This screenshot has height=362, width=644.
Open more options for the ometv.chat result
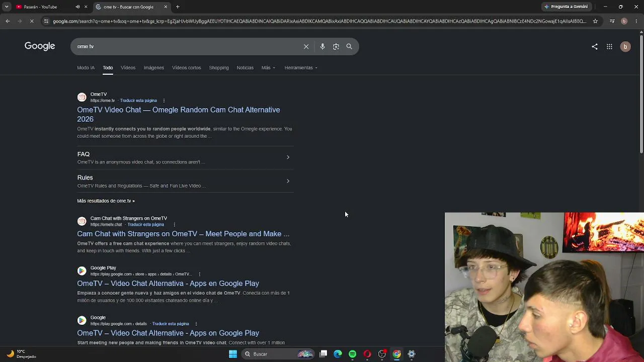click(174, 225)
